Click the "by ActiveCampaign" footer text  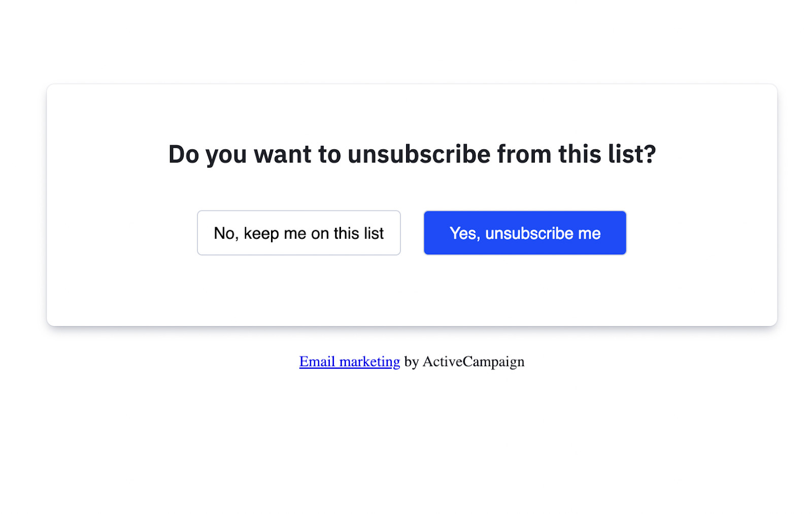(464, 362)
